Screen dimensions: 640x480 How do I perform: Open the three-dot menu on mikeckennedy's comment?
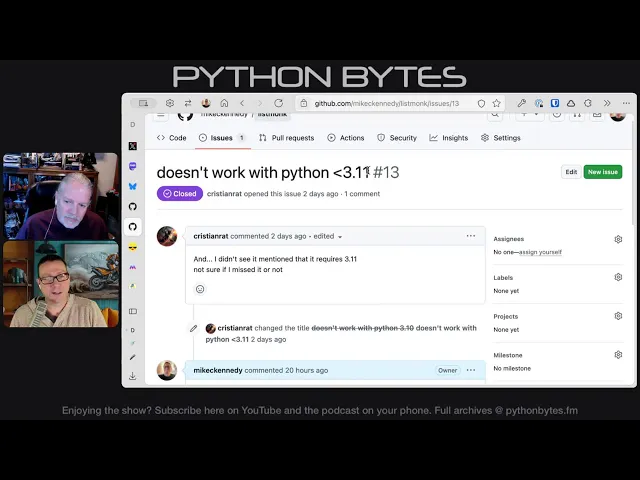point(471,370)
